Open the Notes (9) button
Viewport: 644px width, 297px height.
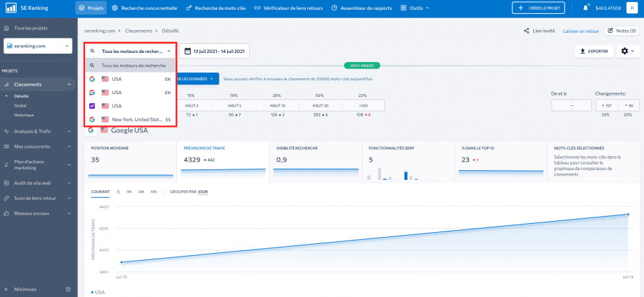click(x=622, y=31)
